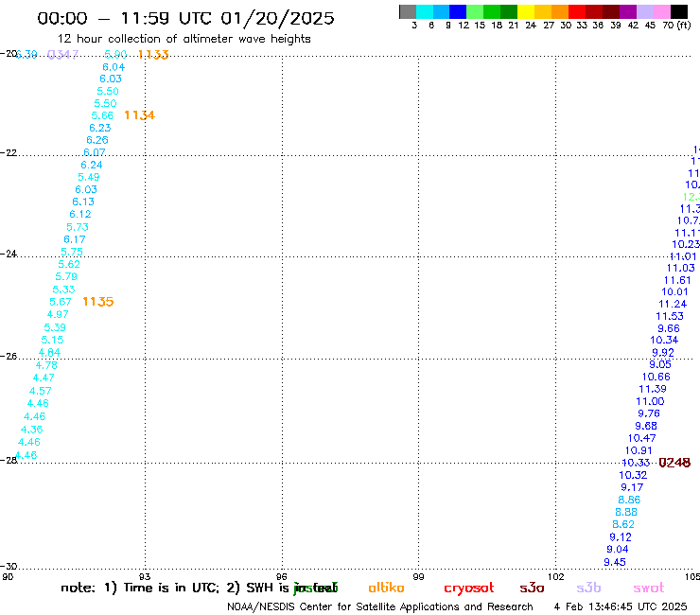700x615 pixels.
Task: Click the wave height value 9.76
Action: click(649, 413)
